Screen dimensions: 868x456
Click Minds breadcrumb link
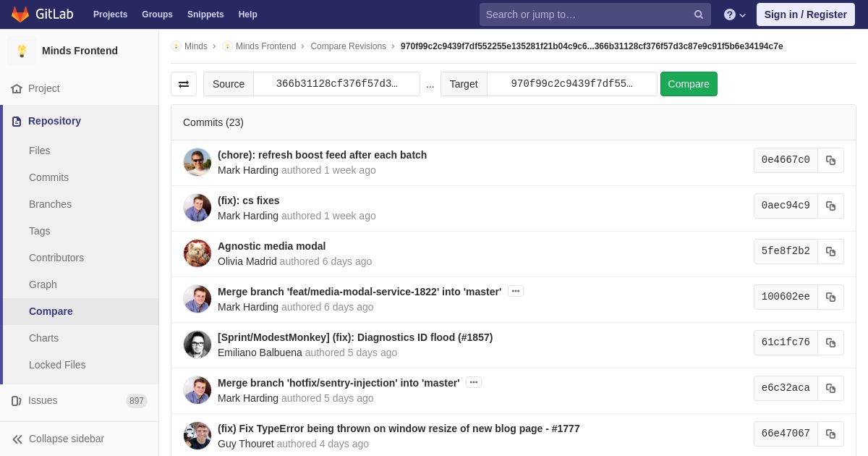(196, 46)
